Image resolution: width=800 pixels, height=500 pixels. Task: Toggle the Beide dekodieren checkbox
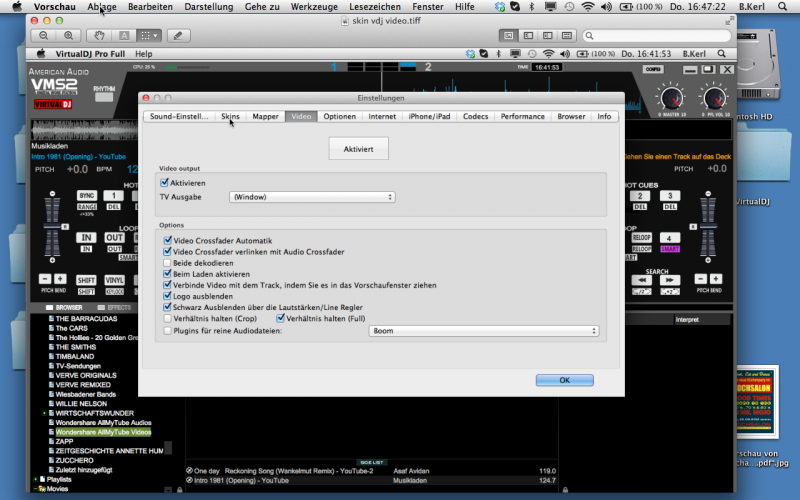click(167, 263)
